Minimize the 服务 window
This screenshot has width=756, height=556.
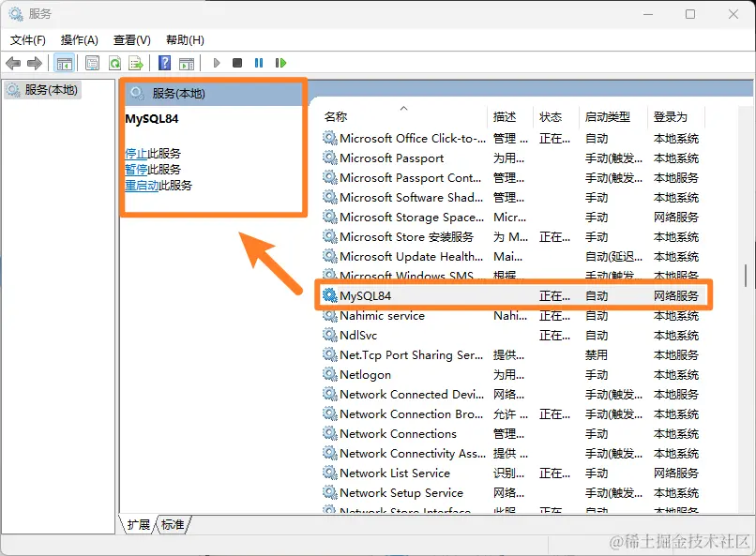647,14
